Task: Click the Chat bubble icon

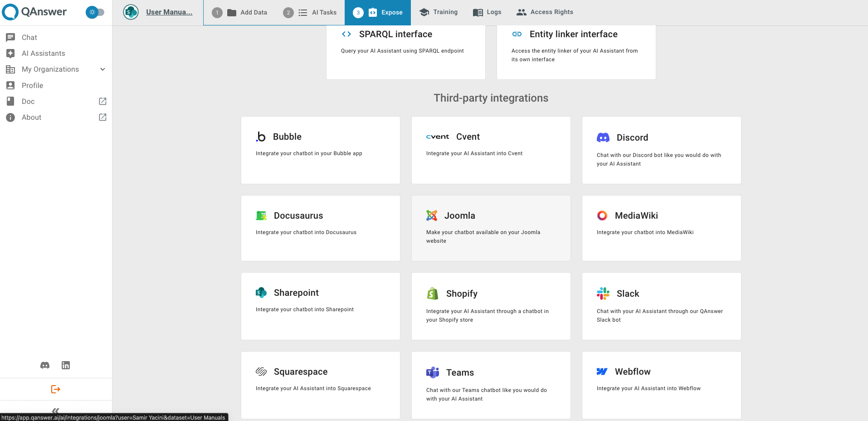Action: [x=10, y=37]
